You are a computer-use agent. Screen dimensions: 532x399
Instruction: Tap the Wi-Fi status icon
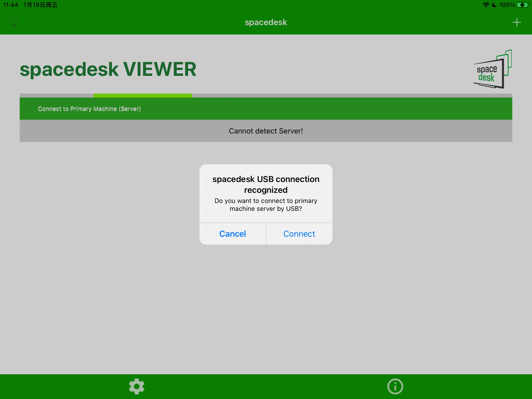486,5
